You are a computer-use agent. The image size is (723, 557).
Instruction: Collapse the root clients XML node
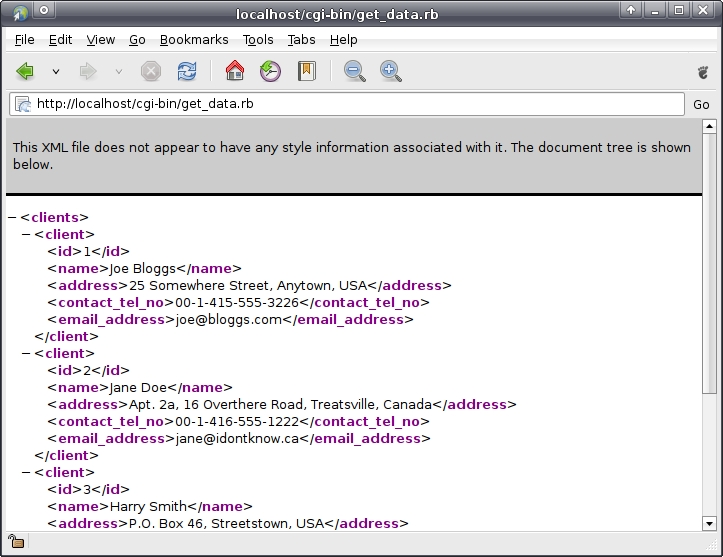[12, 217]
